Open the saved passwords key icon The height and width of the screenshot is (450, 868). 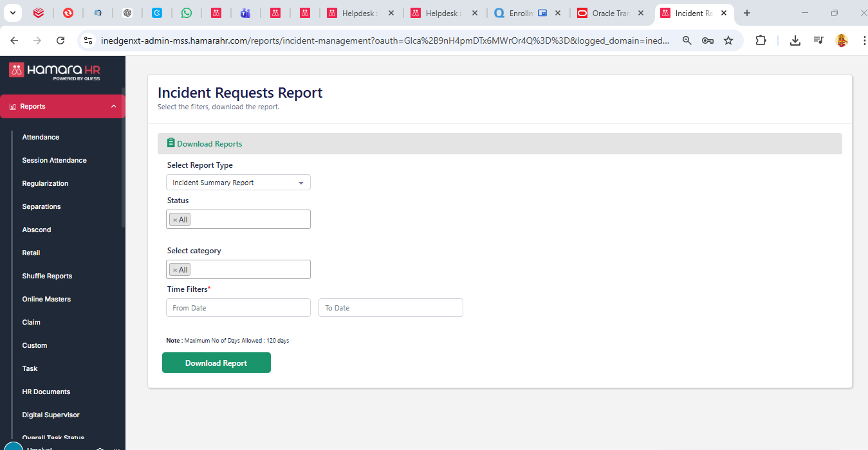708,40
